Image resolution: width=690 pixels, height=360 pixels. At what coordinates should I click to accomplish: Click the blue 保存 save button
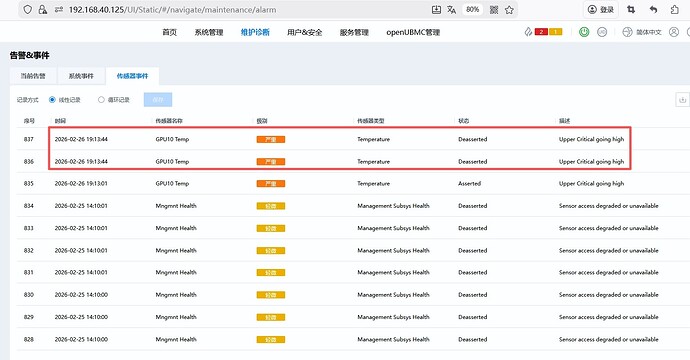point(158,99)
